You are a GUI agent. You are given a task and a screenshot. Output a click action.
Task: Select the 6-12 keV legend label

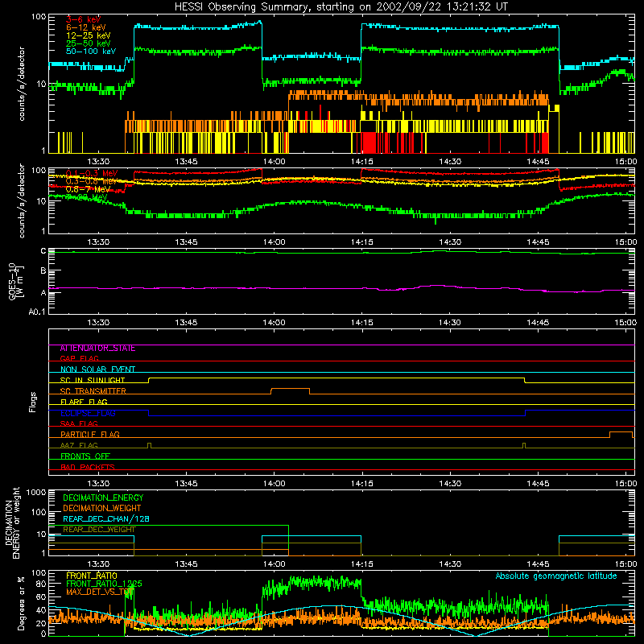pyautogui.click(x=85, y=27)
